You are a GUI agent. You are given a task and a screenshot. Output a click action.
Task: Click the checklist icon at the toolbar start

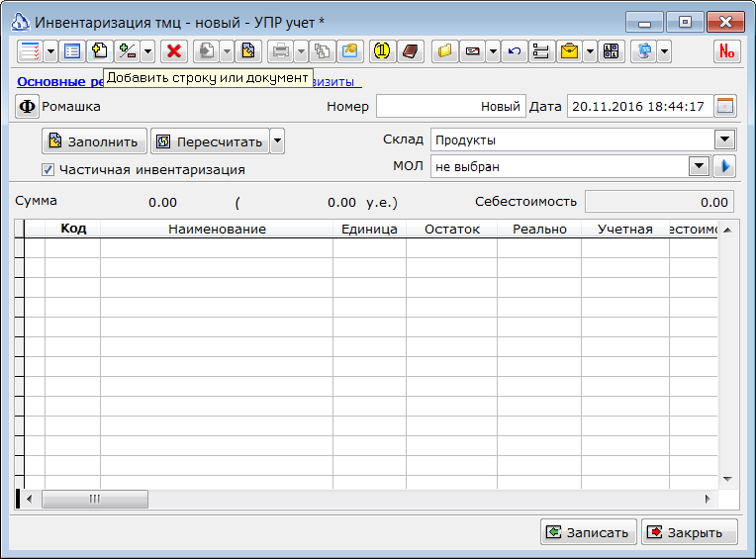(x=30, y=51)
